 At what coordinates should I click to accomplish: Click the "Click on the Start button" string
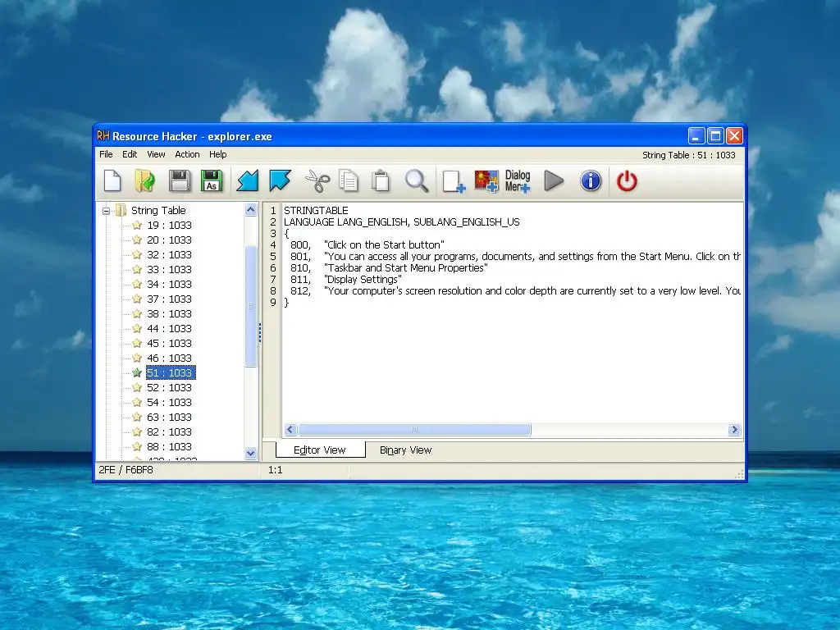pyautogui.click(x=384, y=244)
